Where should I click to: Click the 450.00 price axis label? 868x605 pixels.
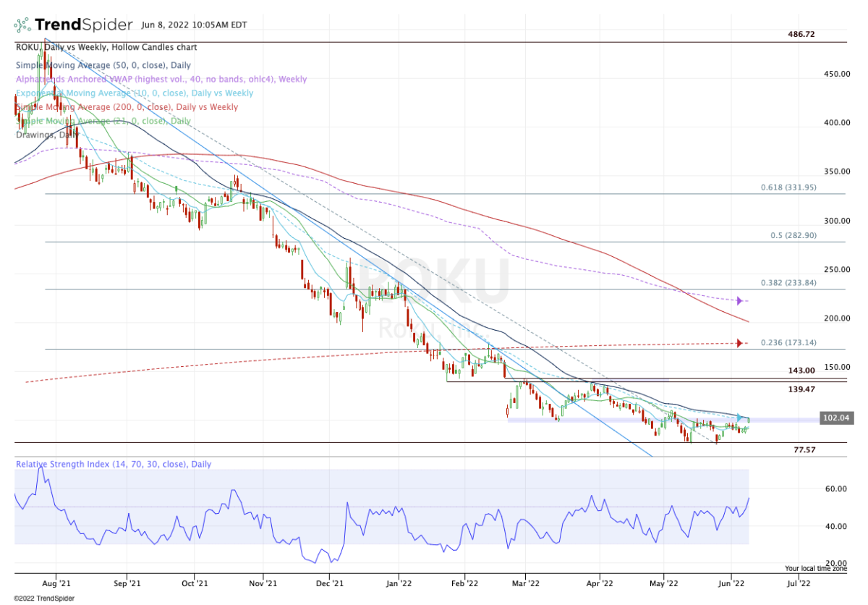pyautogui.click(x=835, y=74)
